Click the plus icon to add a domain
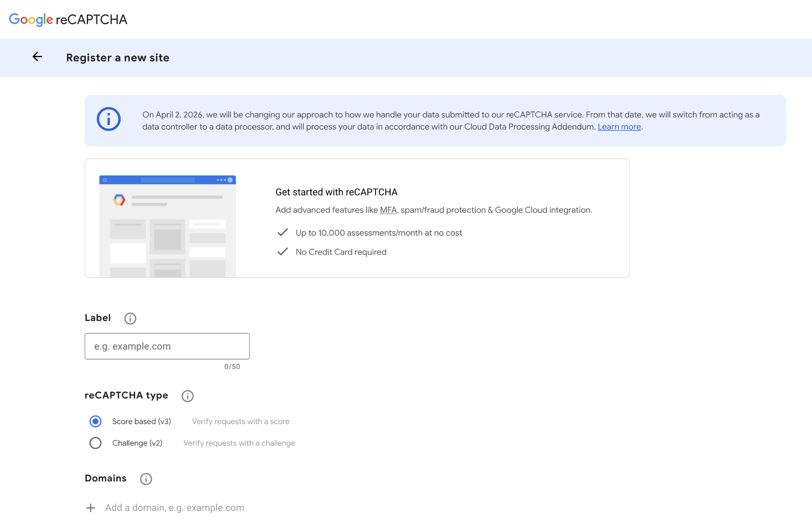Screen dimensions: 812x521 [x=91, y=508]
